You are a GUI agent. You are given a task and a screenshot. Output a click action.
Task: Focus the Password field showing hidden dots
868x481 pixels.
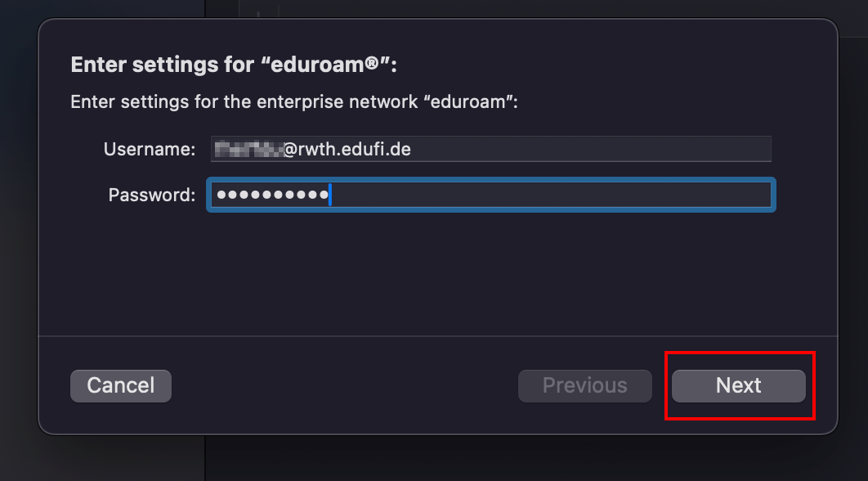pos(490,195)
